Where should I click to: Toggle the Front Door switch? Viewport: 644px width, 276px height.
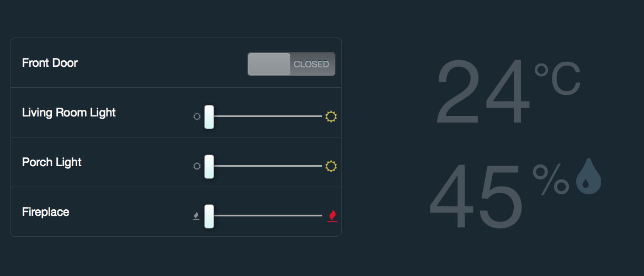(291, 64)
